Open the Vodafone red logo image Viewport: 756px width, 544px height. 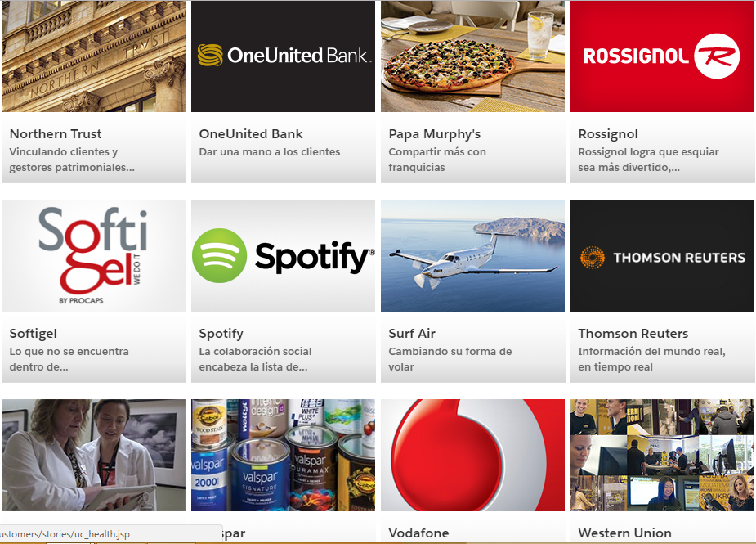472,455
